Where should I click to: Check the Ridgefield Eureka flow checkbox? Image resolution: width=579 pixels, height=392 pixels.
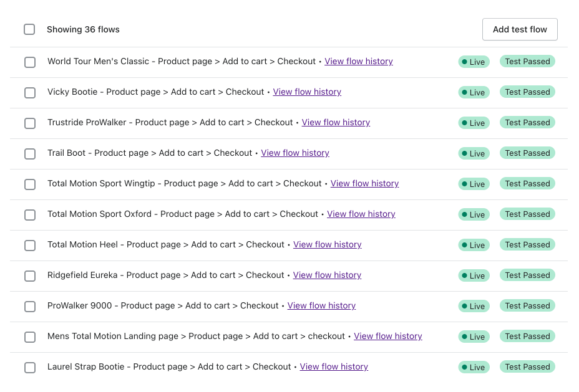(30, 276)
